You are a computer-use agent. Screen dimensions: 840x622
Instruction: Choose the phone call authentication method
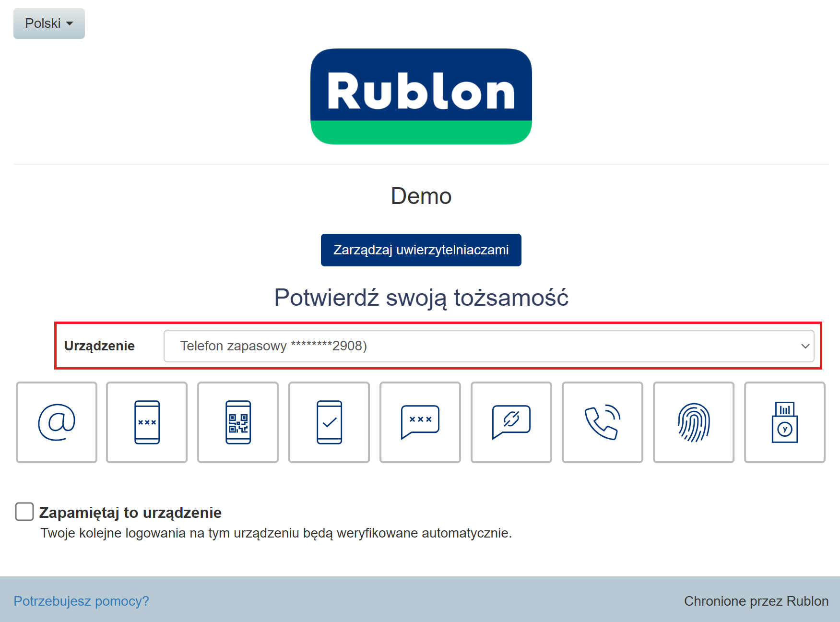pyautogui.click(x=603, y=422)
